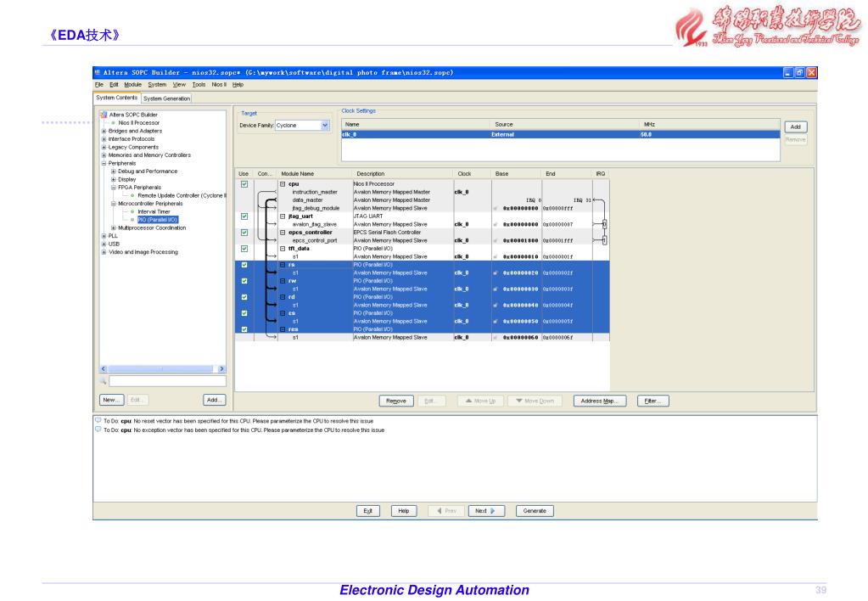Click the Exit button
The width and height of the screenshot is (868, 601).
(x=368, y=511)
